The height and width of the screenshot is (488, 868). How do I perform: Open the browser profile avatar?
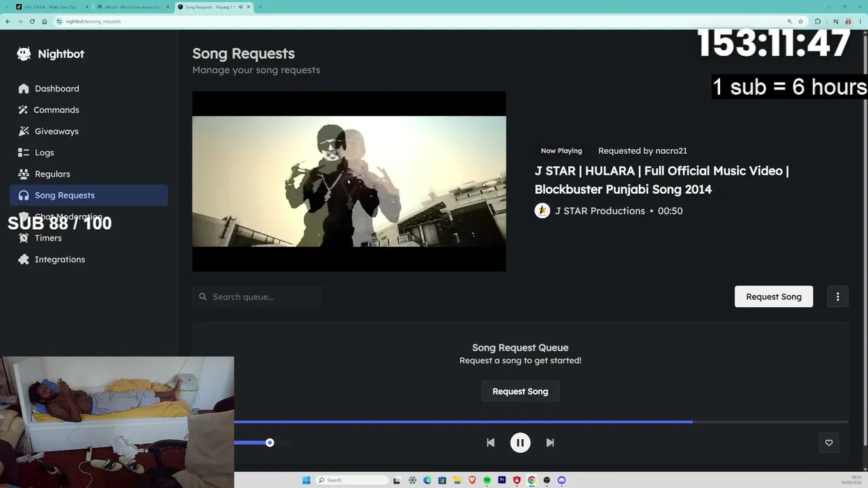click(x=848, y=21)
